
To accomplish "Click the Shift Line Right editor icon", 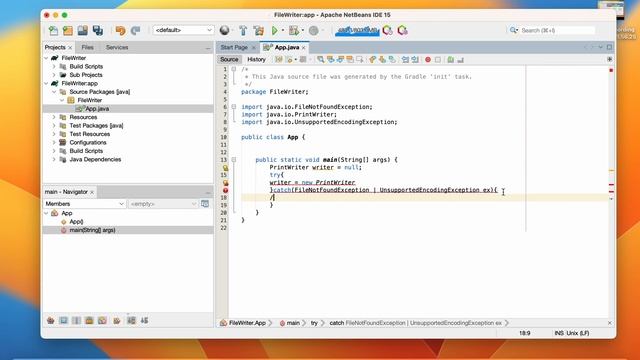I will [415, 60].
